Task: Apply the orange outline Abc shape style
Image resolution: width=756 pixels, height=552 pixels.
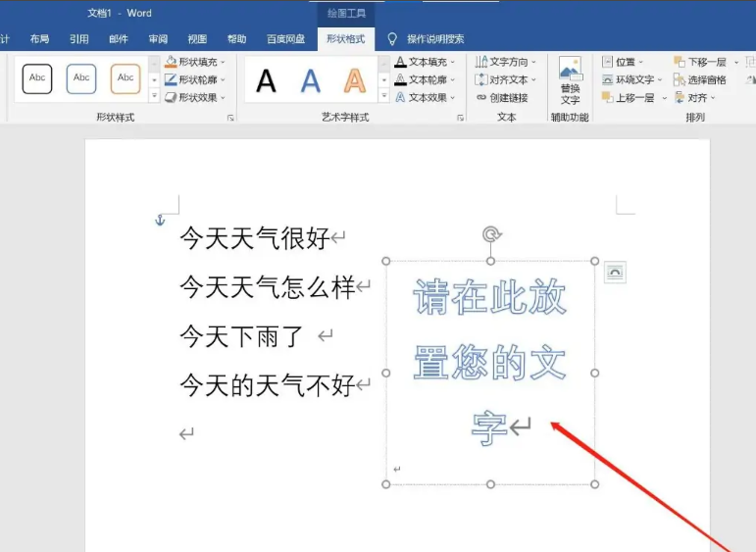Action: point(126,78)
